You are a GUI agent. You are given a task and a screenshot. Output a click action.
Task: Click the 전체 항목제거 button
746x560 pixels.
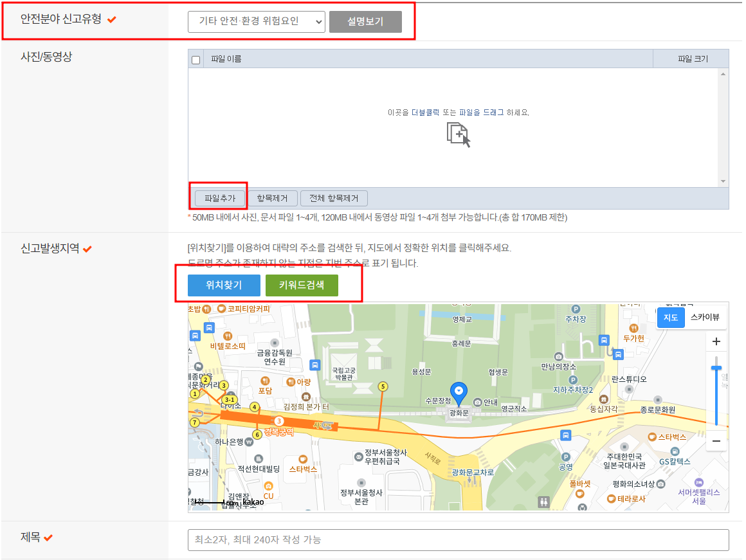[x=334, y=198]
